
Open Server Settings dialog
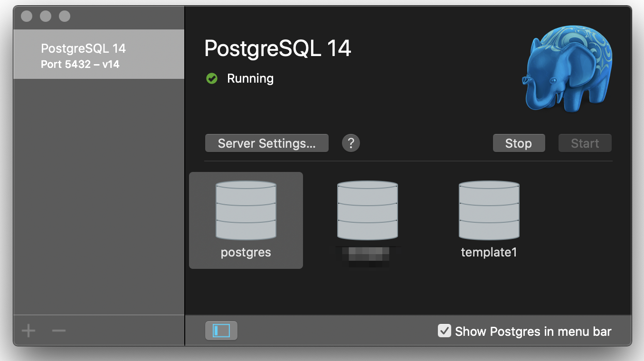[x=267, y=143]
